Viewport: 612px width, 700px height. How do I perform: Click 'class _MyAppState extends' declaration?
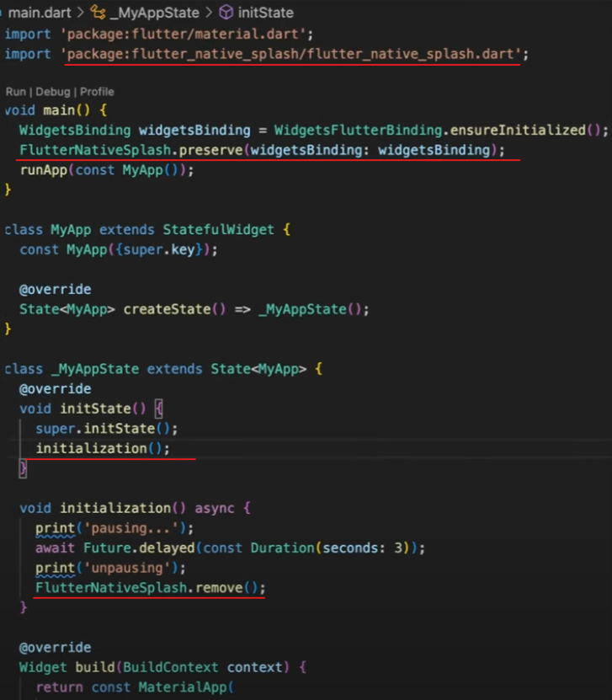[x=104, y=369]
